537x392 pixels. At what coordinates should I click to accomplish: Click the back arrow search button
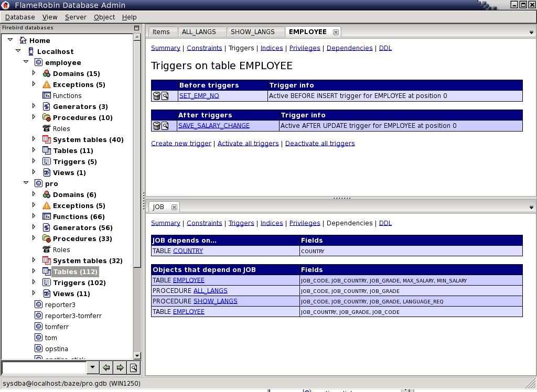[106, 368]
